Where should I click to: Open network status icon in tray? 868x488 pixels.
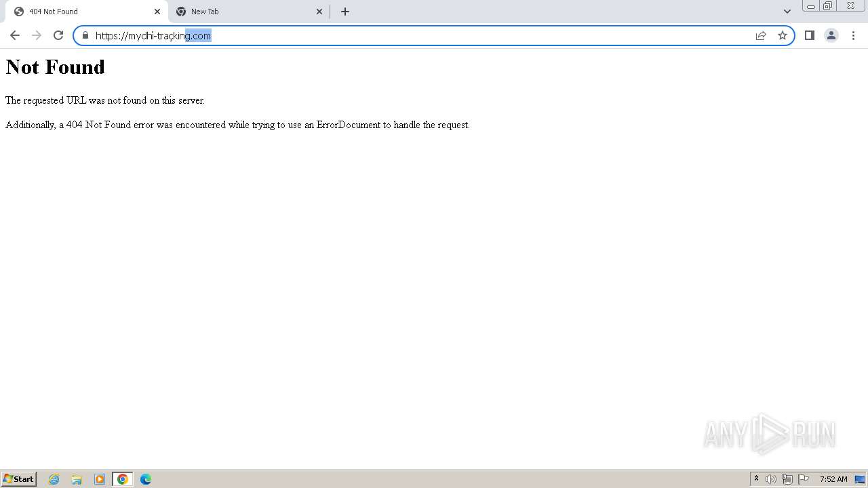pos(787,479)
